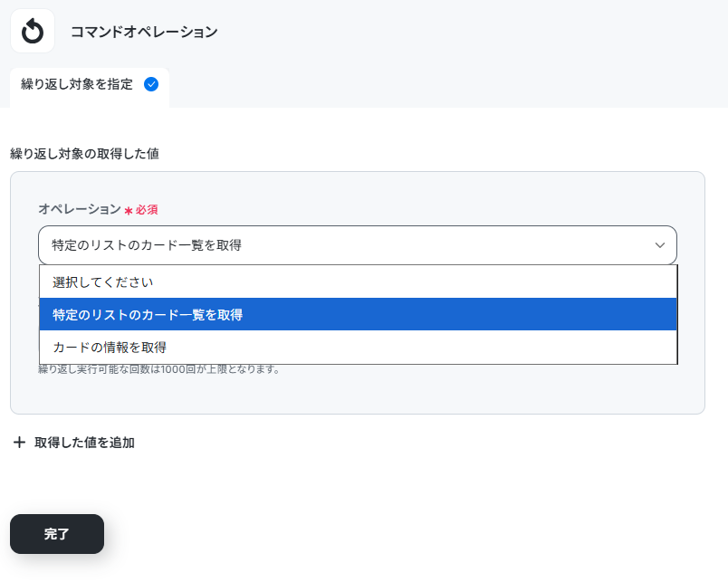Click the オペレーション field label
Viewport: 728px width, 582px height.
[80, 209]
